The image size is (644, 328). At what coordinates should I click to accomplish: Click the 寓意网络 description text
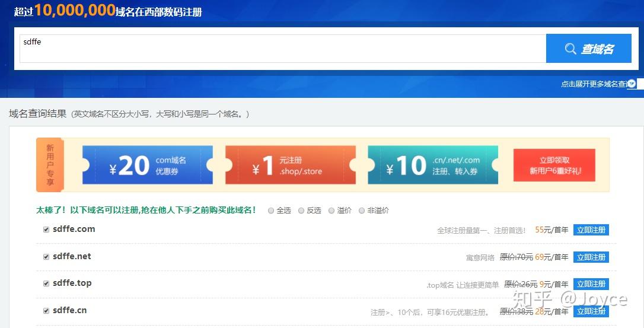480,257
